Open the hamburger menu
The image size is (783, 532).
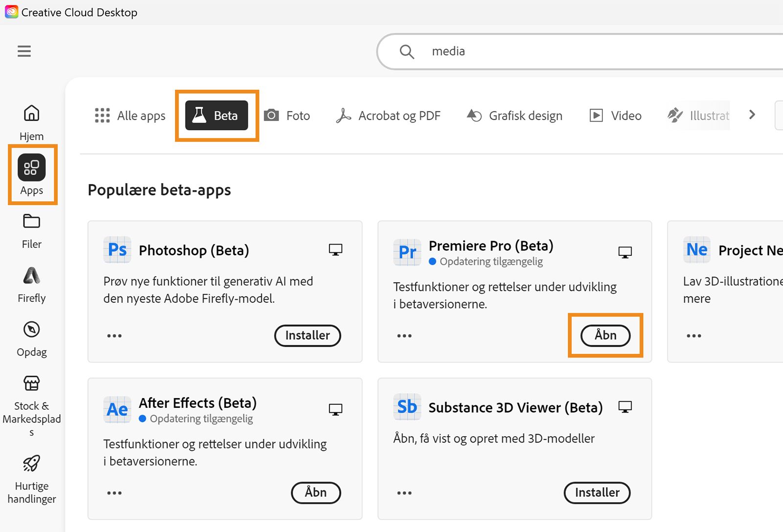pyautogui.click(x=24, y=51)
